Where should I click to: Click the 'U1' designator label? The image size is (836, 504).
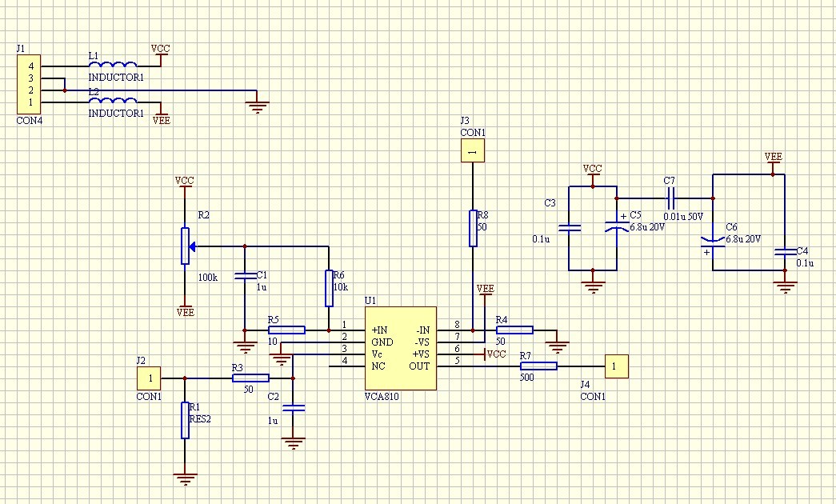pos(370,301)
